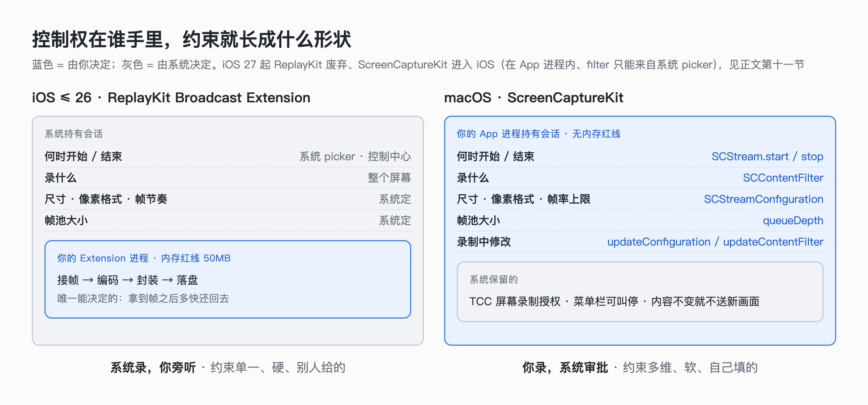This screenshot has height=405, width=868.
Task: Select the heading iOS ≤ 26 · ReplayKit Broadcast Extension
Action: click(171, 98)
